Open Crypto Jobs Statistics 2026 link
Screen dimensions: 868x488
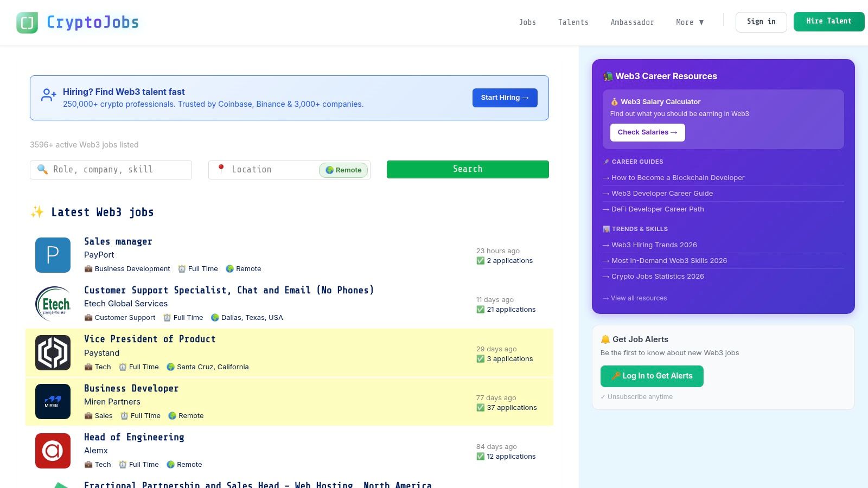pos(653,277)
